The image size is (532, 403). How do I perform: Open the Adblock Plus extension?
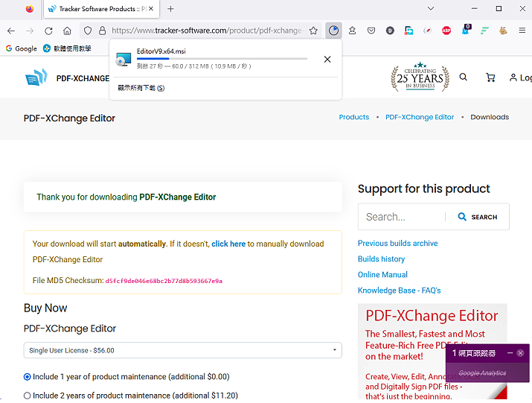click(x=446, y=31)
